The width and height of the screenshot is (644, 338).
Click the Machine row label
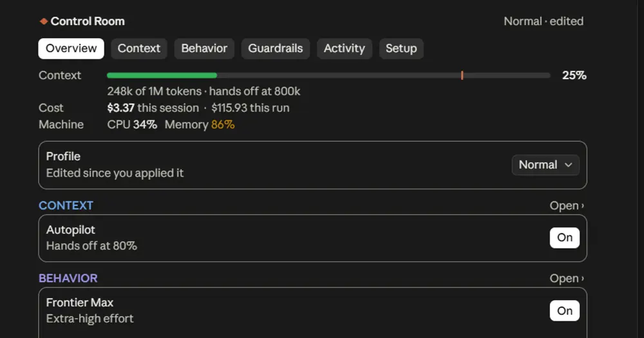61,124
